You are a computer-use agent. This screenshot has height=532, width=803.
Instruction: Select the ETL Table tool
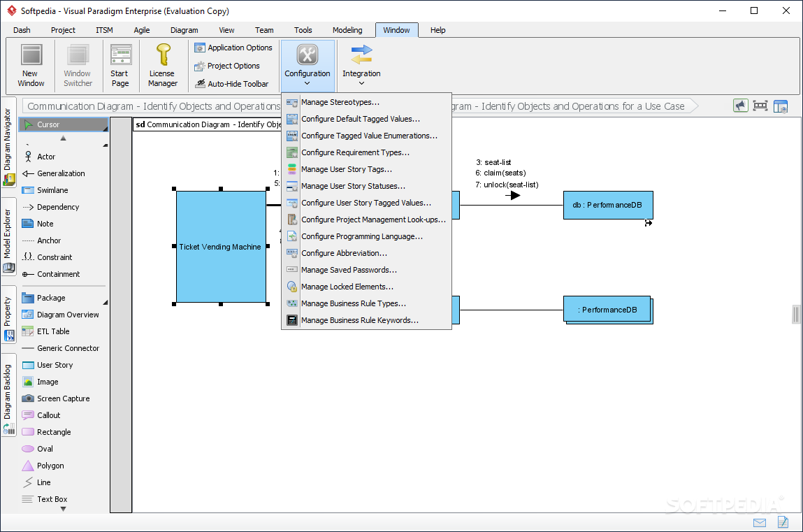click(64, 332)
